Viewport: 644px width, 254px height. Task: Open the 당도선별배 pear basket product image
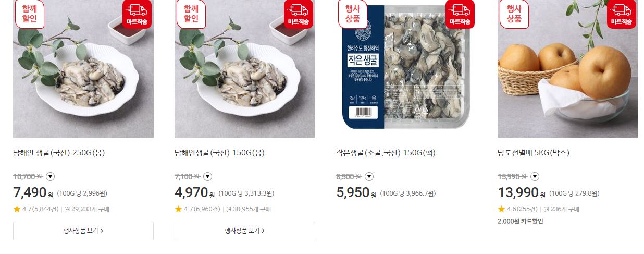pyautogui.click(x=568, y=69)
